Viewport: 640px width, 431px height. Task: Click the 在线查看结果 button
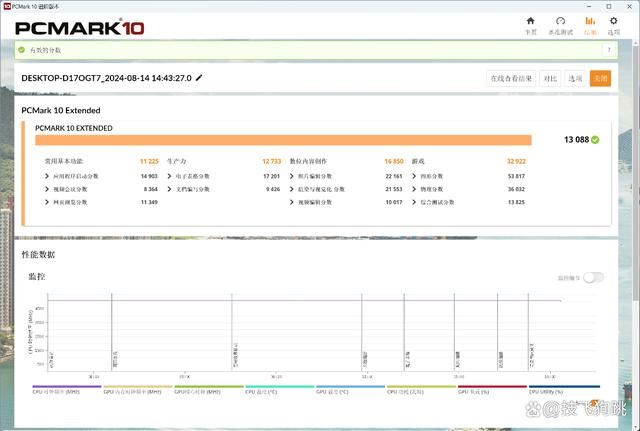tap(510, 78)
